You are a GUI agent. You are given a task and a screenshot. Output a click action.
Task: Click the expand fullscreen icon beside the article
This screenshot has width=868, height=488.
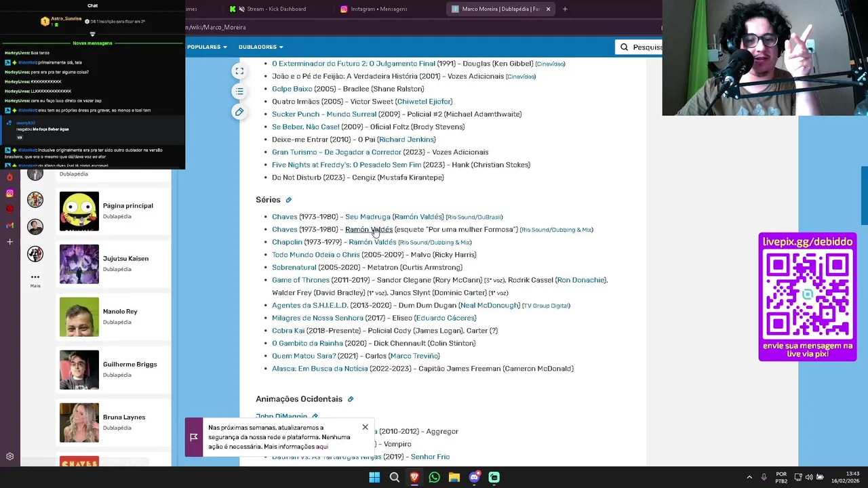pos(239,70)
